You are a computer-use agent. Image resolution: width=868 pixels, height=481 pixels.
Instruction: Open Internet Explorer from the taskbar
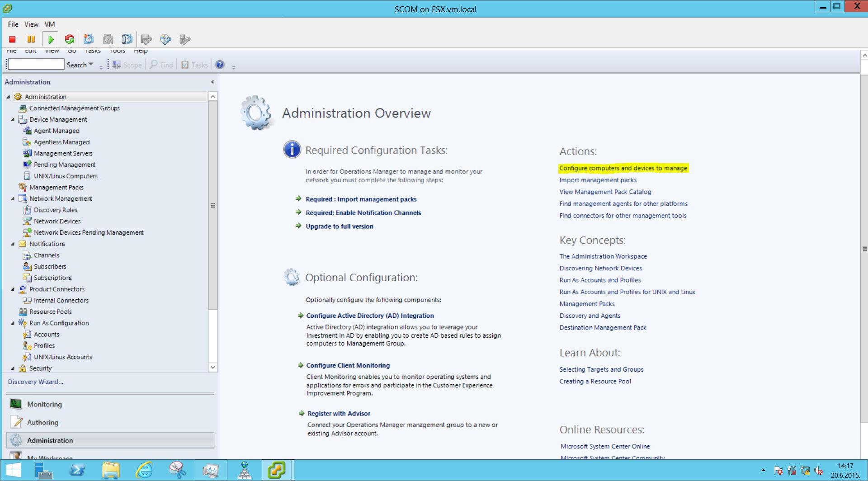pyautogui.click(x=144, y=470)
